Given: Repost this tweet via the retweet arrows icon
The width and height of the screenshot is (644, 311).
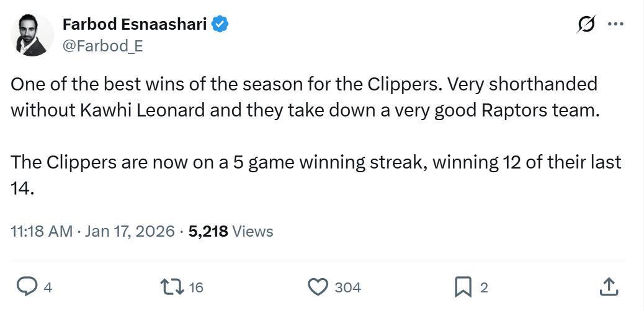Looking at the screenshot, I should tap(171, 287).
